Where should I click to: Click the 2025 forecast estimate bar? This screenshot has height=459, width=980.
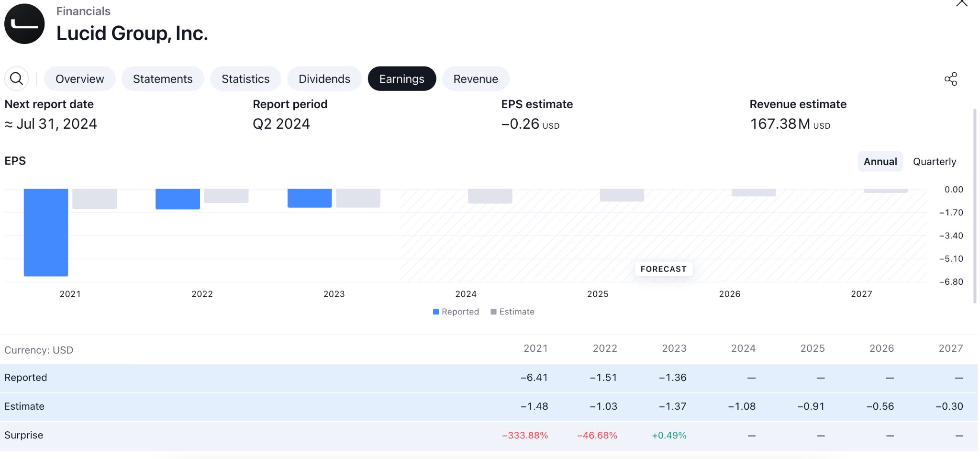[x=622, y=195]
